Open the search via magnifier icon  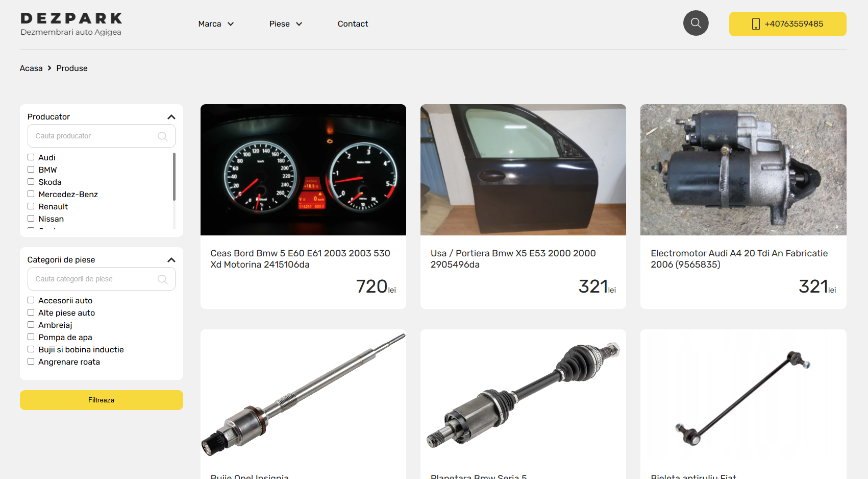click(x=696, y=23)
